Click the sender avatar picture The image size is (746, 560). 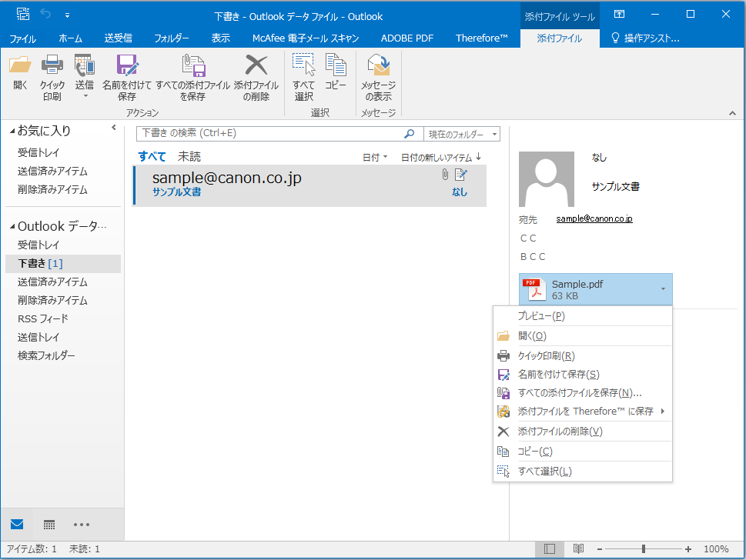[x=546, y=178]
